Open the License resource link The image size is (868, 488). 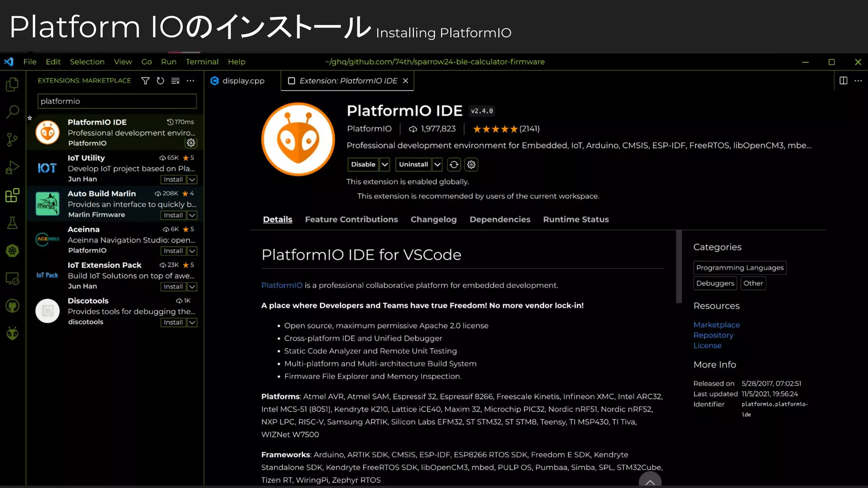707,346
